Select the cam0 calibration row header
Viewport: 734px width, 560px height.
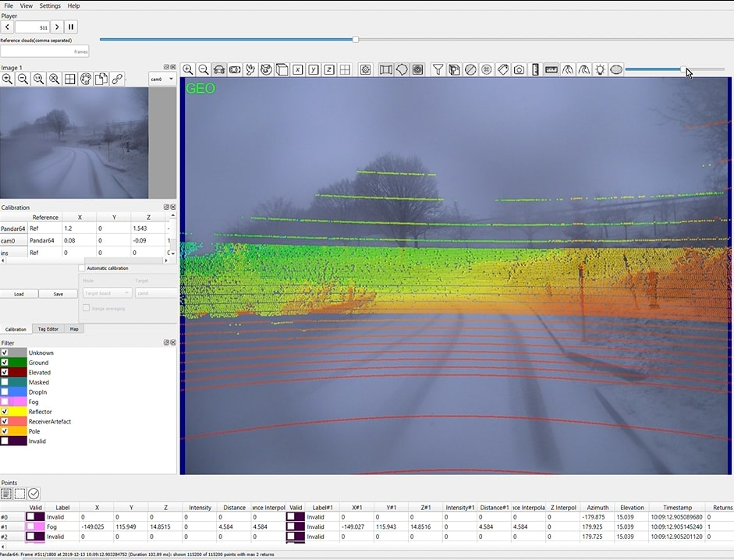click(13, 241)
